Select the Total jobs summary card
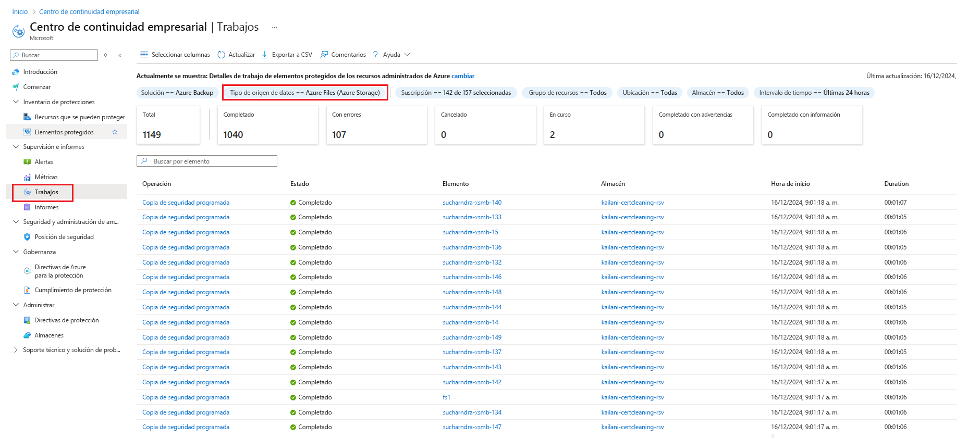980x439 pixels. (x=168, y=125)
